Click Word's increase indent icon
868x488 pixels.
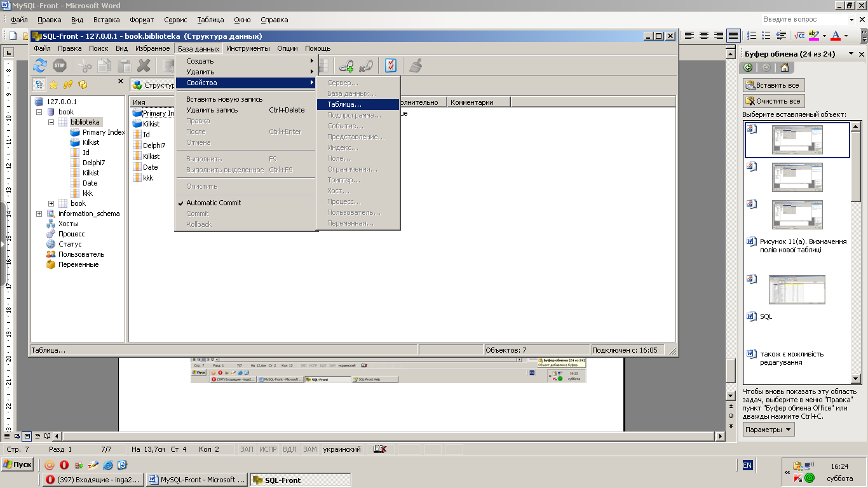coord(781,36)
